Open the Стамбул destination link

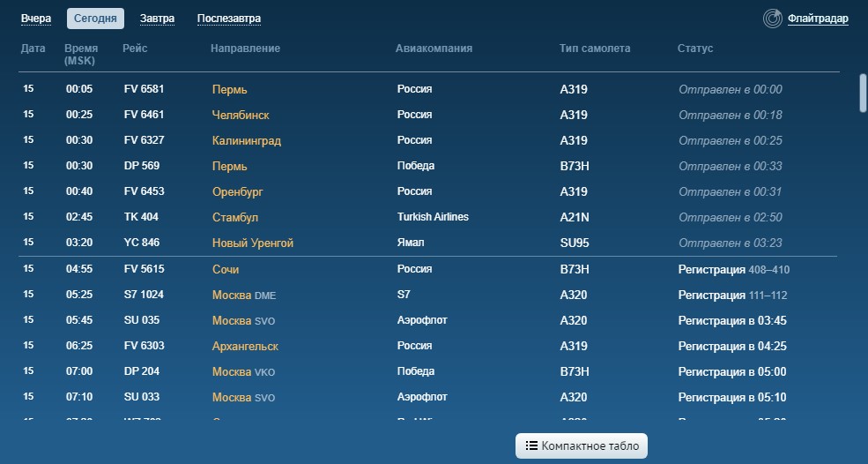pyautogui.click(x=235, y=217)
